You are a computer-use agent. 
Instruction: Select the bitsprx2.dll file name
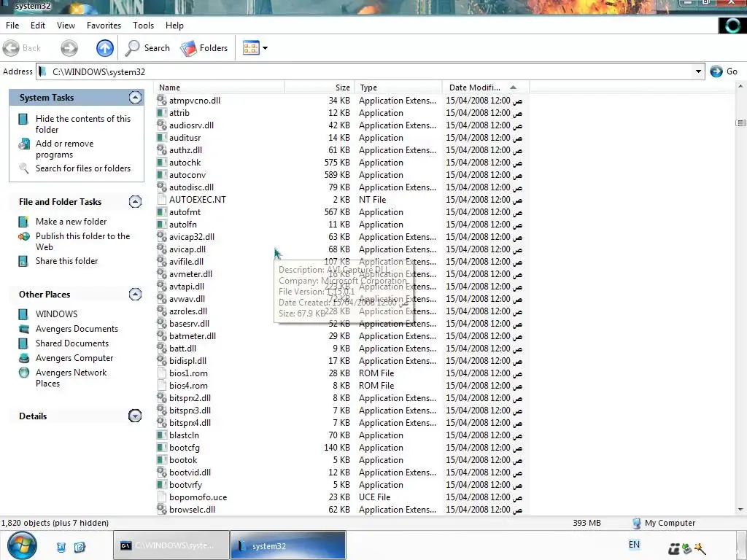190,398
